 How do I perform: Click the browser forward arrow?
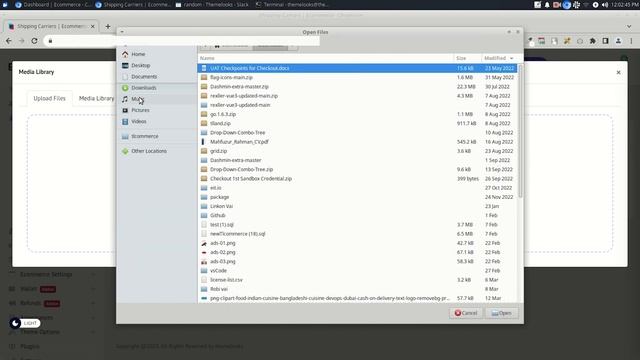coord(22,41)
